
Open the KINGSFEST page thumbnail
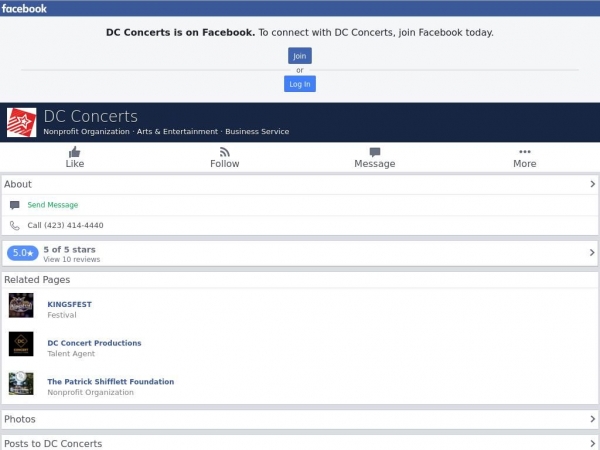(x=21, y=305)
